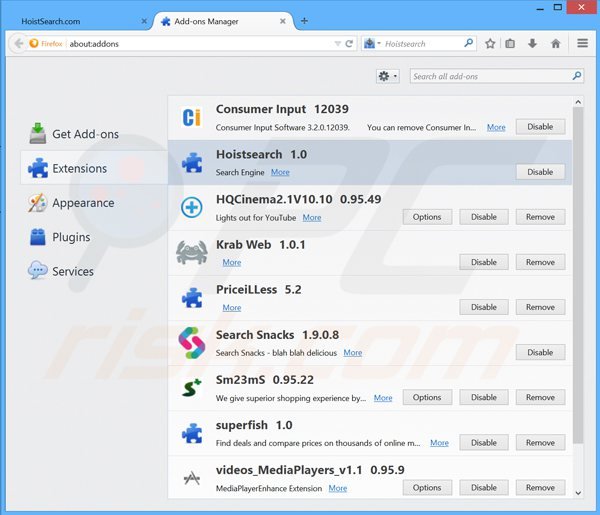Reload the page with the refresh icon

click(x=349, y=44)
